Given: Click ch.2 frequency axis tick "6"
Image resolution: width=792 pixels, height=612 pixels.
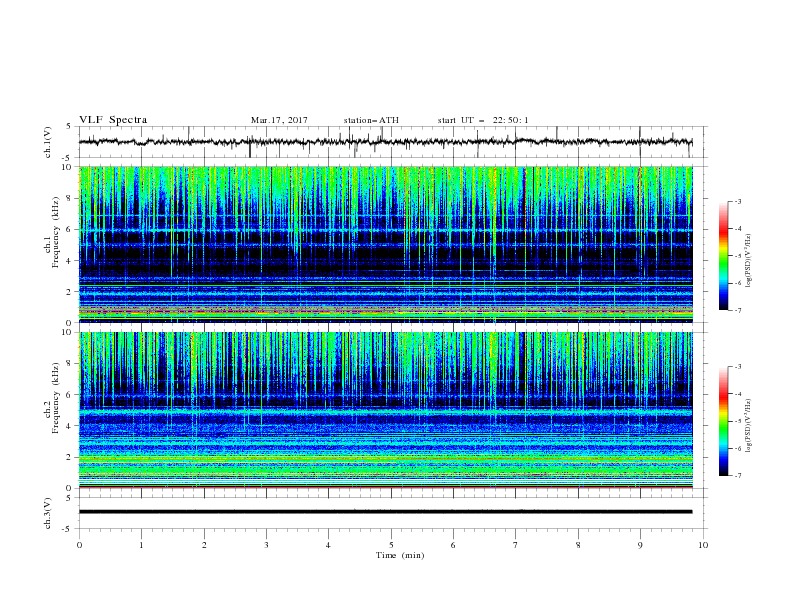Looking at the screenshot, I should click(x=69, y=395).
